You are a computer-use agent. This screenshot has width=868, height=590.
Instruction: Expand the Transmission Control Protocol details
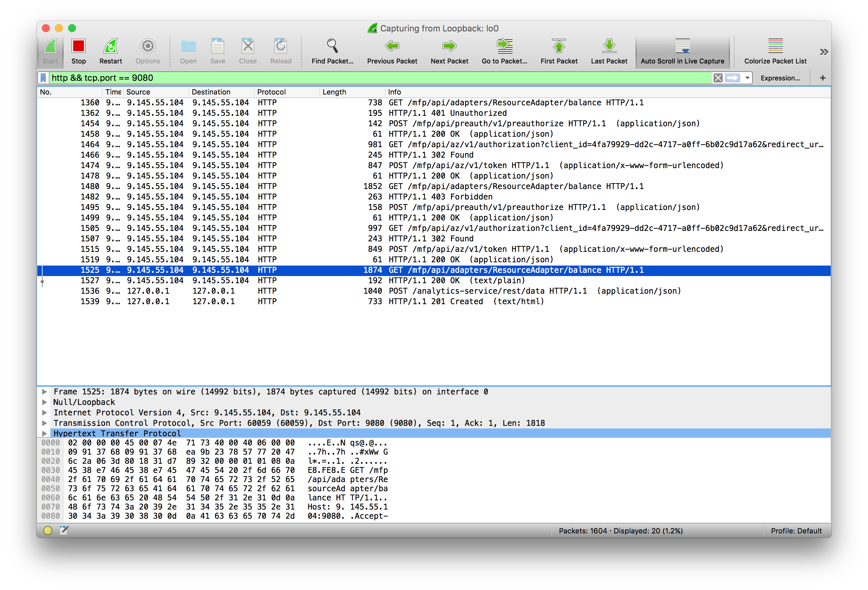(45, 423)
